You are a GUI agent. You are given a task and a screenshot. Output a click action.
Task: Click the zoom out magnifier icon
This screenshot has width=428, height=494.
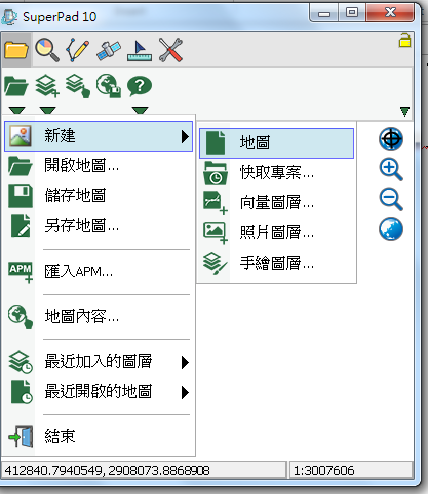[x=391, y=199]
